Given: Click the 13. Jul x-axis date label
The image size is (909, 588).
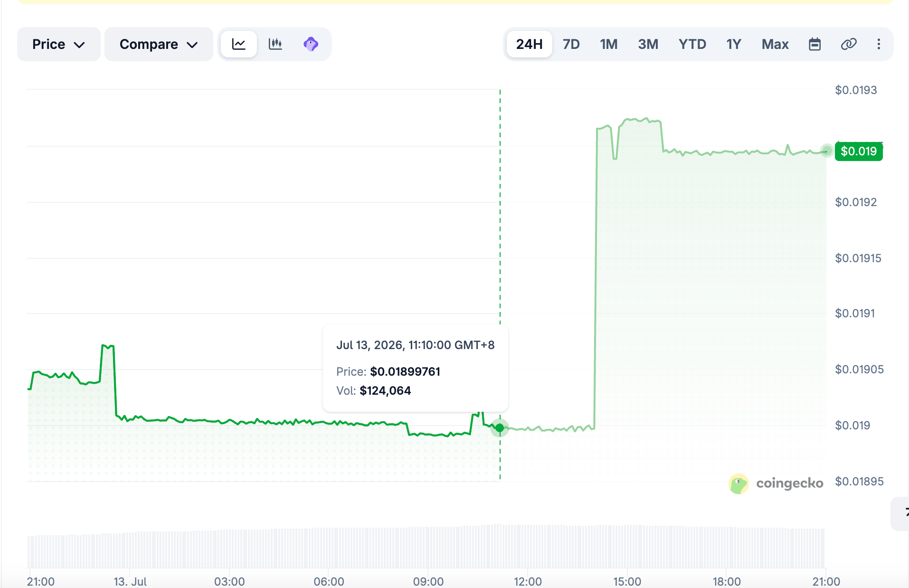Looking at the screenshot, I should 130,581.
